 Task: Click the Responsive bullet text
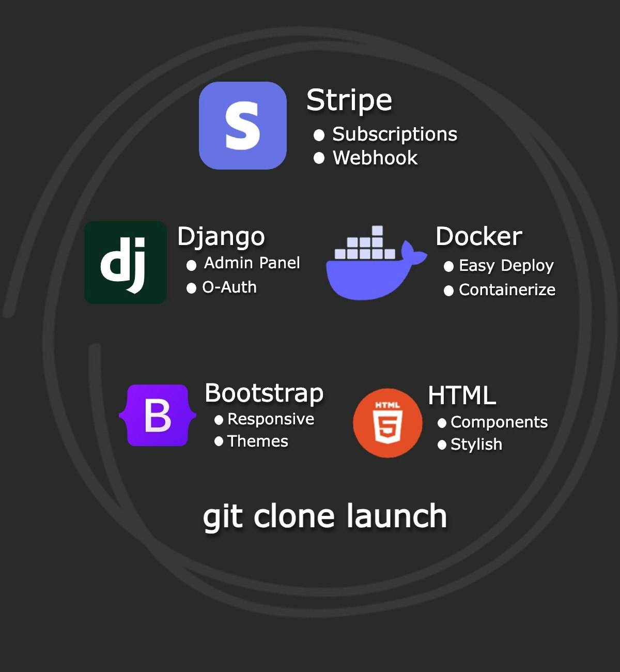pos(271,419)
